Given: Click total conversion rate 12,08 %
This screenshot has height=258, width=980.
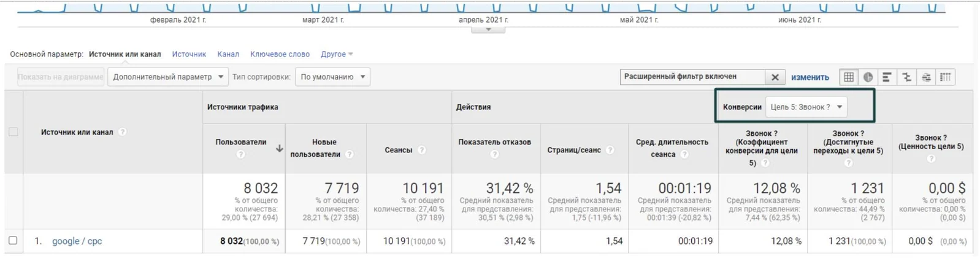Looking at the screenshot, I should (776, 188).
